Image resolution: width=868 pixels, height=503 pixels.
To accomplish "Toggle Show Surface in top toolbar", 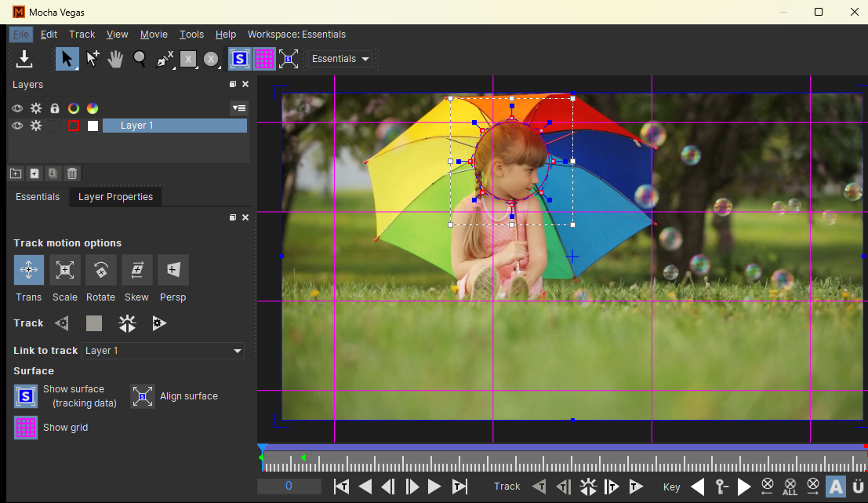I will point(240,59).
